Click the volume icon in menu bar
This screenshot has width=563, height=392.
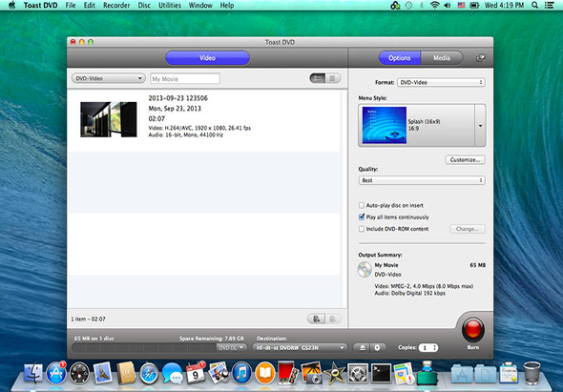tap(448, 5)
